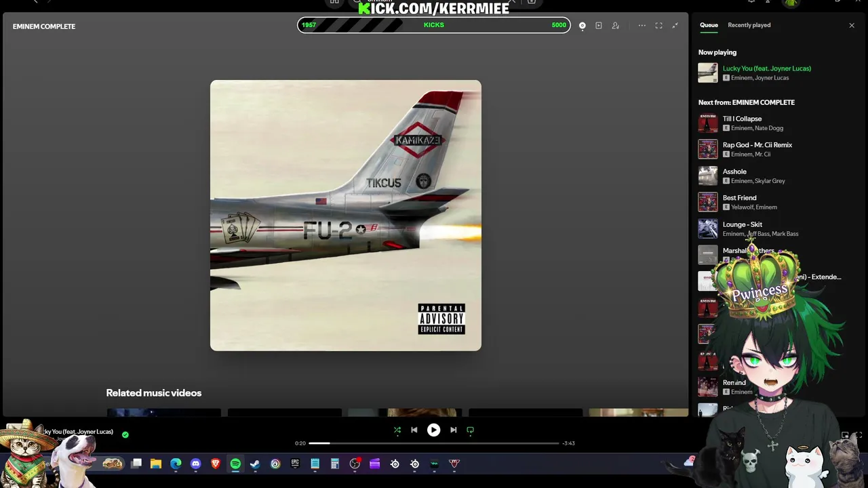Select Rap God - Mr. Cii Remix
Viewport: 868px width, 488px height.
click(x=757, y=145)
